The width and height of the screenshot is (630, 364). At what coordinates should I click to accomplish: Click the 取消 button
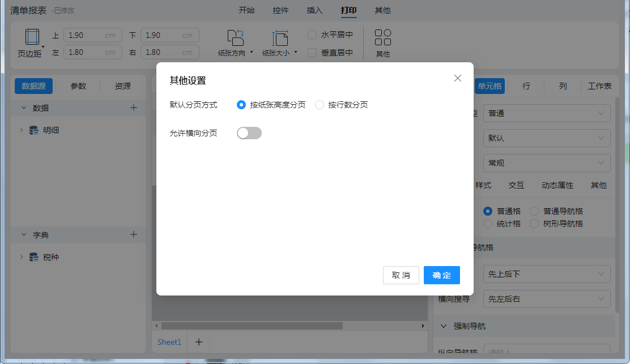[401, 275]
